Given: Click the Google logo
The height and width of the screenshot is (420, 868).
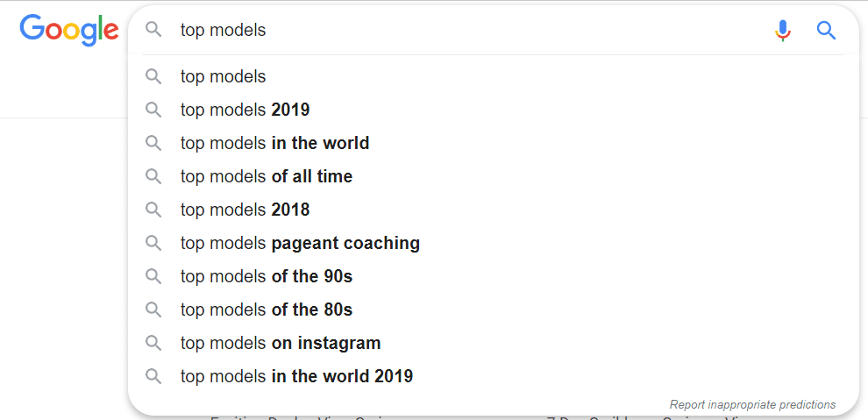Looking at the screenshot, I should click(x=69, y=31).
